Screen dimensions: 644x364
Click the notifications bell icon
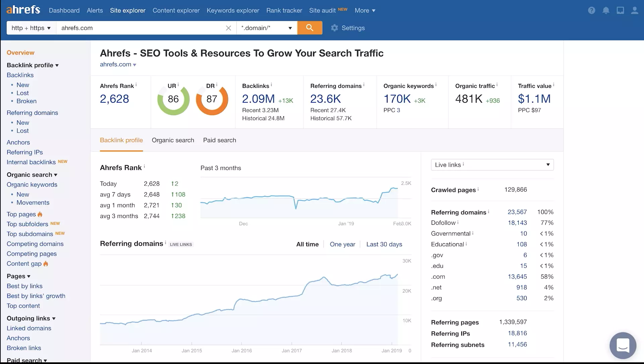[x=605, y=10]
